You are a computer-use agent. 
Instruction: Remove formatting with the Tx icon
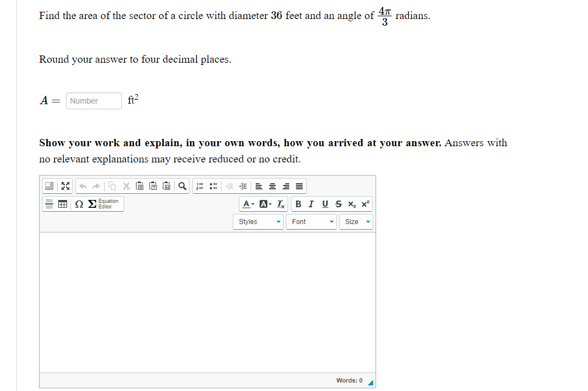[280, 204]
